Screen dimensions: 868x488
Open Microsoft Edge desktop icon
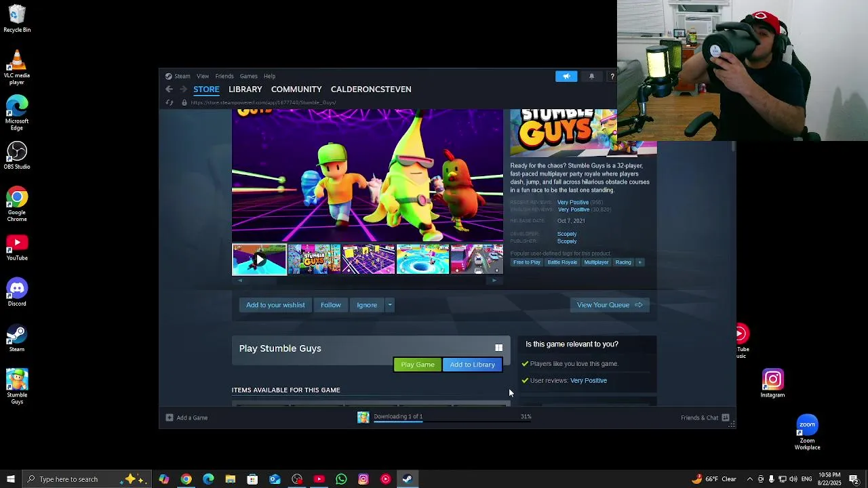17,113
